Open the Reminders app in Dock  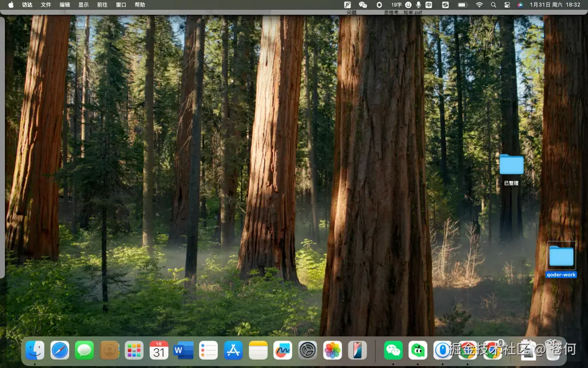click(209, 350)
